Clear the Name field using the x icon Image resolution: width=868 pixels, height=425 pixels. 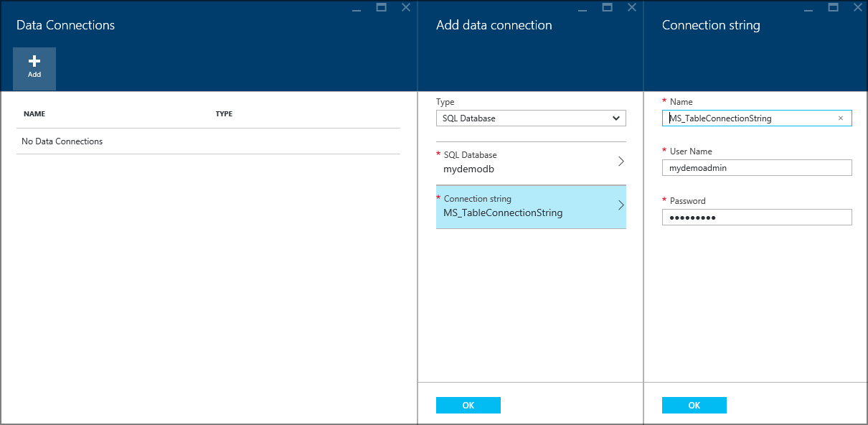pos(840,118)
